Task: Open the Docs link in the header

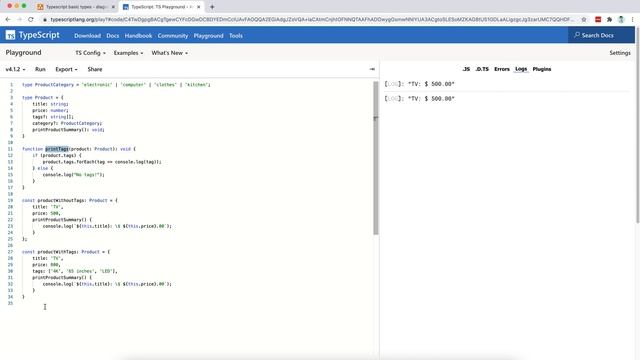Action: (x=113, y=36)
